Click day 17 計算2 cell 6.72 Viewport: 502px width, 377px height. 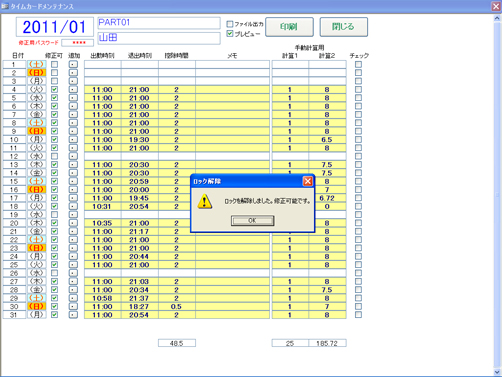coord(327,198)
